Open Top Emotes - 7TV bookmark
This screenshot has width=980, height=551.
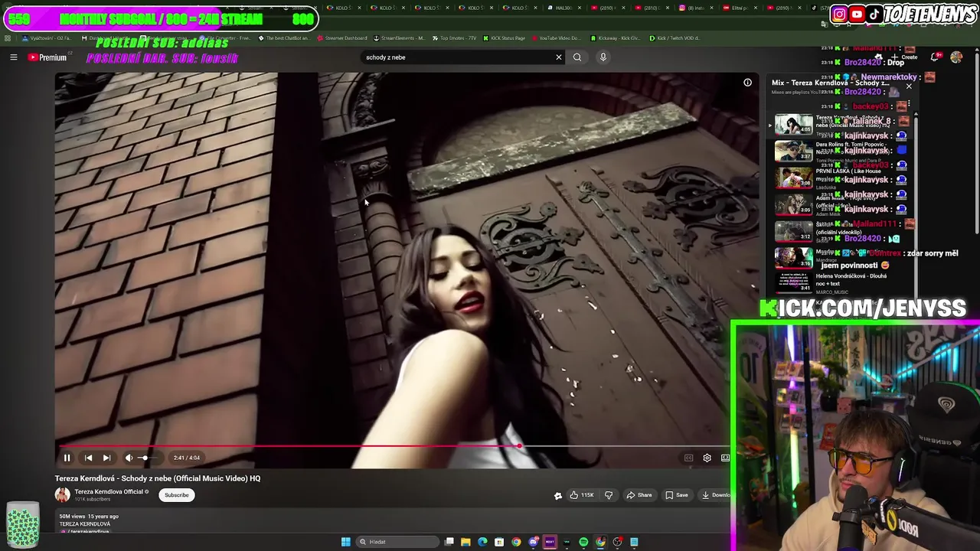pyautogui.click(x=454, y=37)
